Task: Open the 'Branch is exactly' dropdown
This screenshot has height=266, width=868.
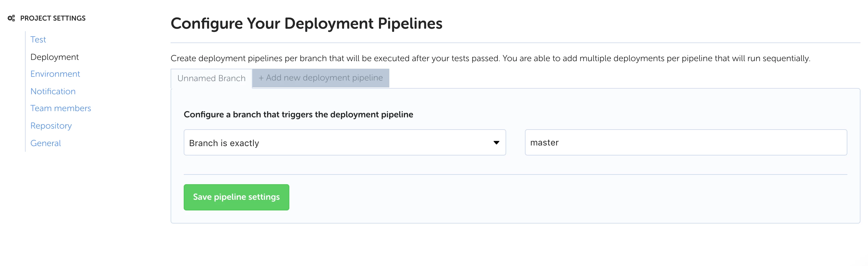Action: click(x=345, y=142)
